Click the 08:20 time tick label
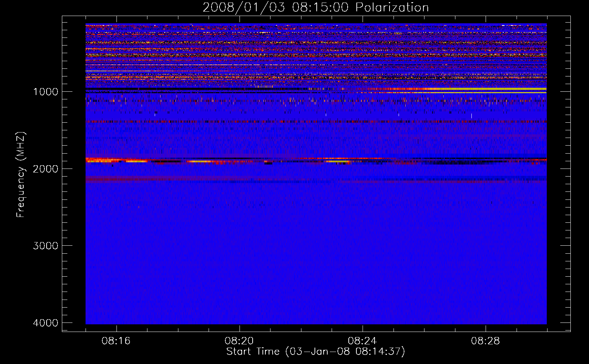The height and width of the screenshot is (364, 589). tap(239, 341)
